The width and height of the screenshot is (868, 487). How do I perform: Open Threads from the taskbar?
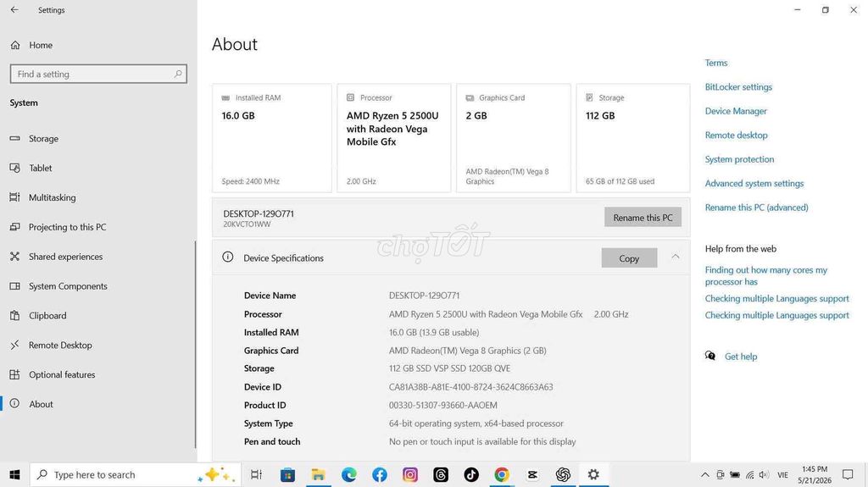441,475
